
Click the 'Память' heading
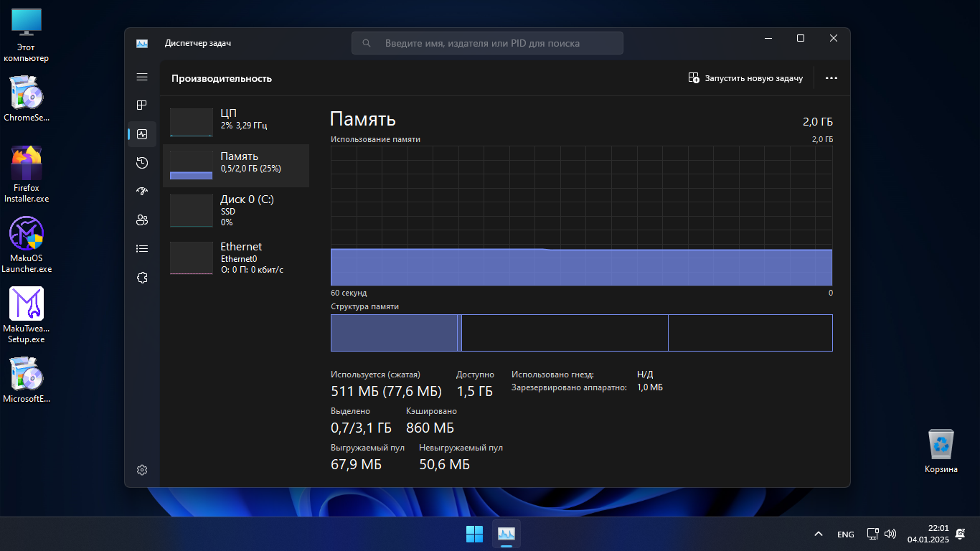tap(363, 119)
